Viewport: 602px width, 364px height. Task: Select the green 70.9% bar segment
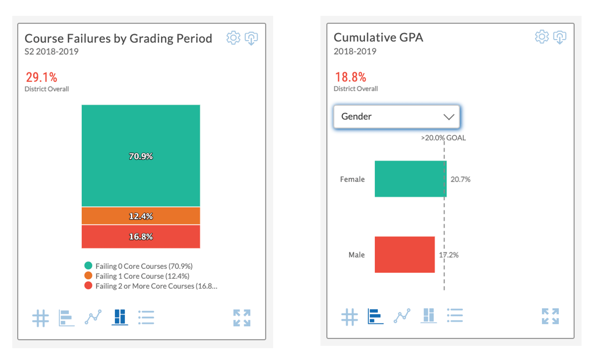(141, 156)
